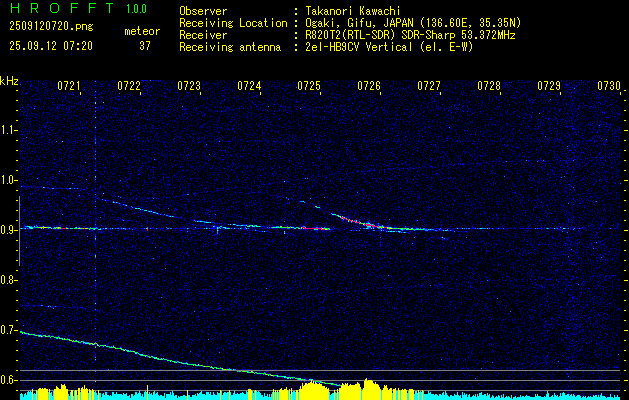
Task: Click the 0730 time label
Action: click(609, 87)
